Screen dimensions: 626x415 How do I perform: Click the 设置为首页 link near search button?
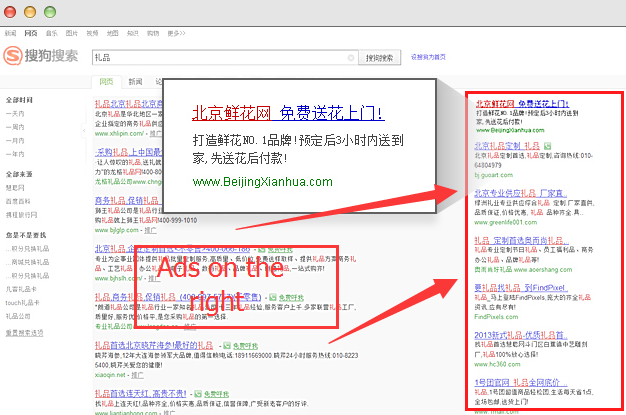pyautogui.click(x=428, y=58)
